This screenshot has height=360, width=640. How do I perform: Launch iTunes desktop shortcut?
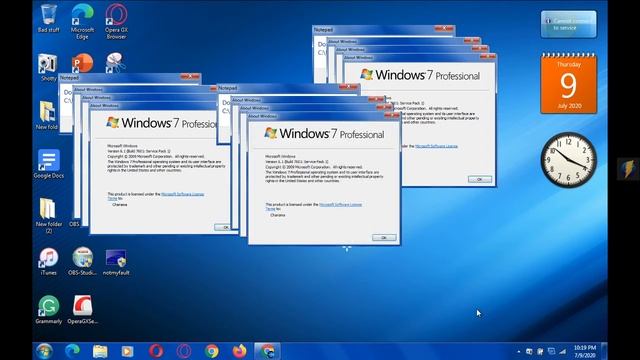click(x=49, y=261)
